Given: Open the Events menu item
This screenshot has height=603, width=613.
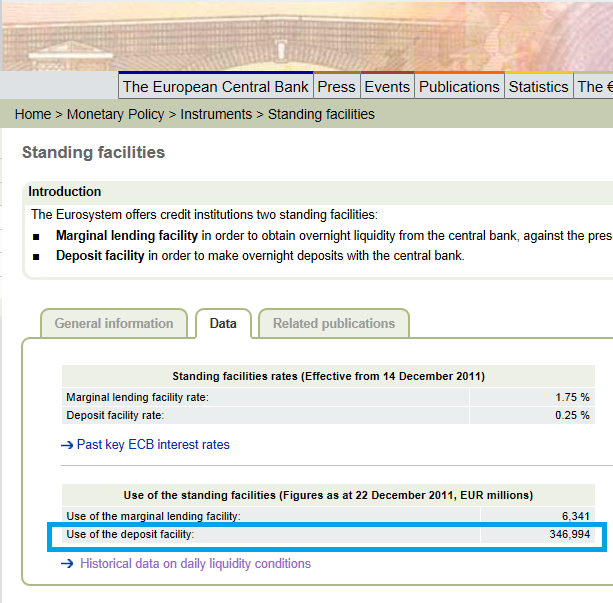Looking at the screenshot, I should tap(387, 86).
